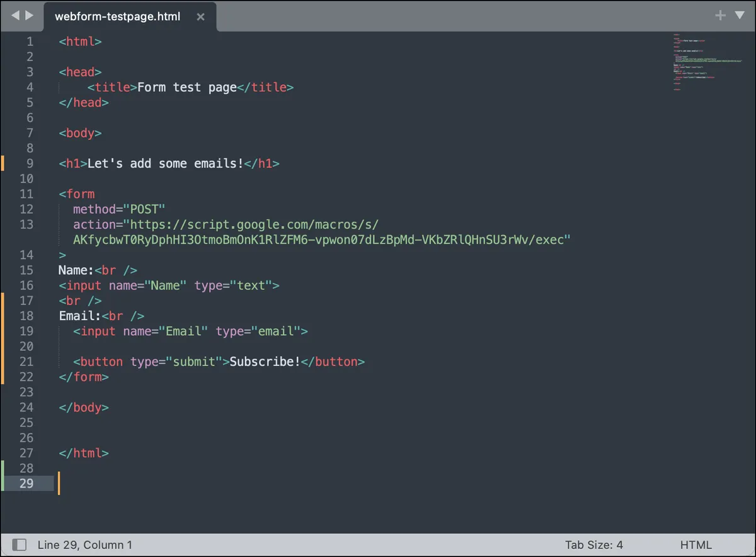The image size is (756, 557).
Task: Go to next tab using right arrow
Action: tap(30, 15)
